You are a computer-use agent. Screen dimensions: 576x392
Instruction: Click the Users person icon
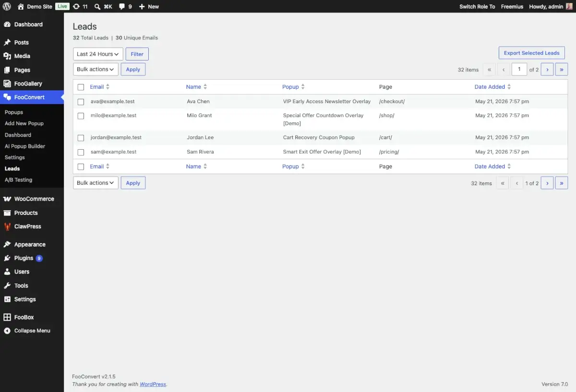click(x=7, y=272)
